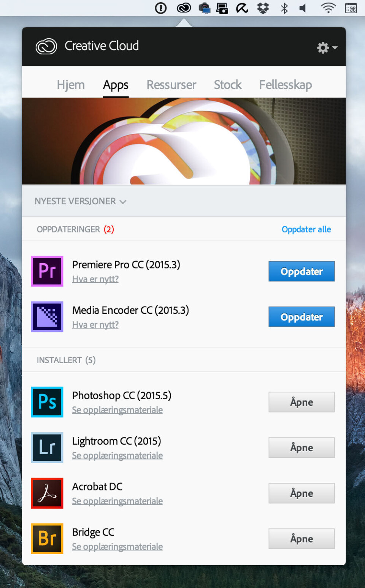Click the Media Encoder app icon
The width and height of the screenshot is (365, 588).
click(x=47, y=317)
